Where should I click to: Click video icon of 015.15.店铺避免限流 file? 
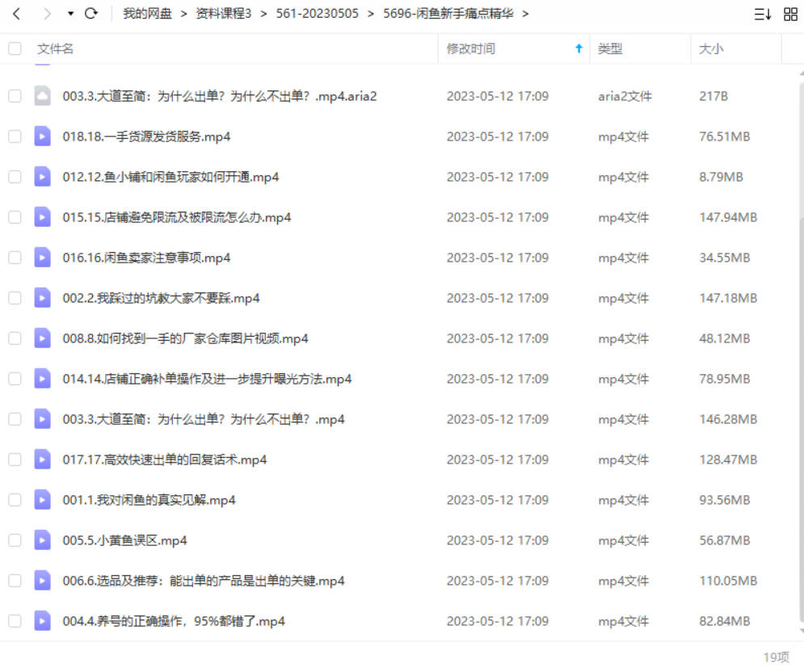[x=43, y=216]
